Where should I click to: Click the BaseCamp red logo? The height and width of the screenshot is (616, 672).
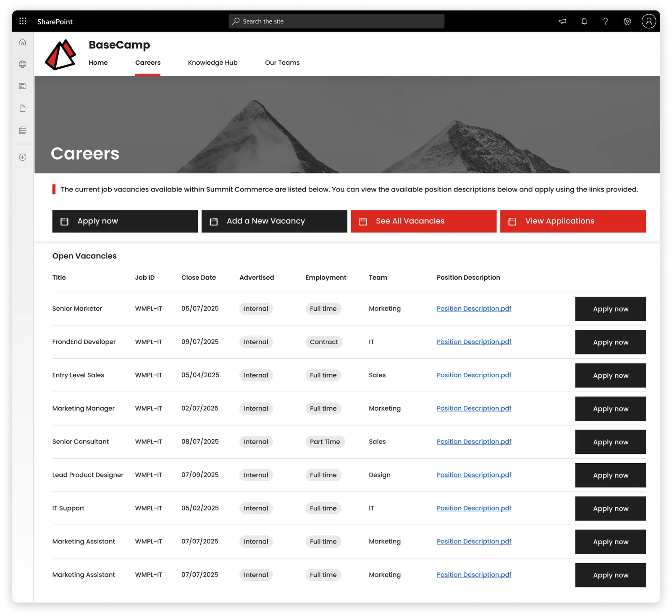[60, 55]
